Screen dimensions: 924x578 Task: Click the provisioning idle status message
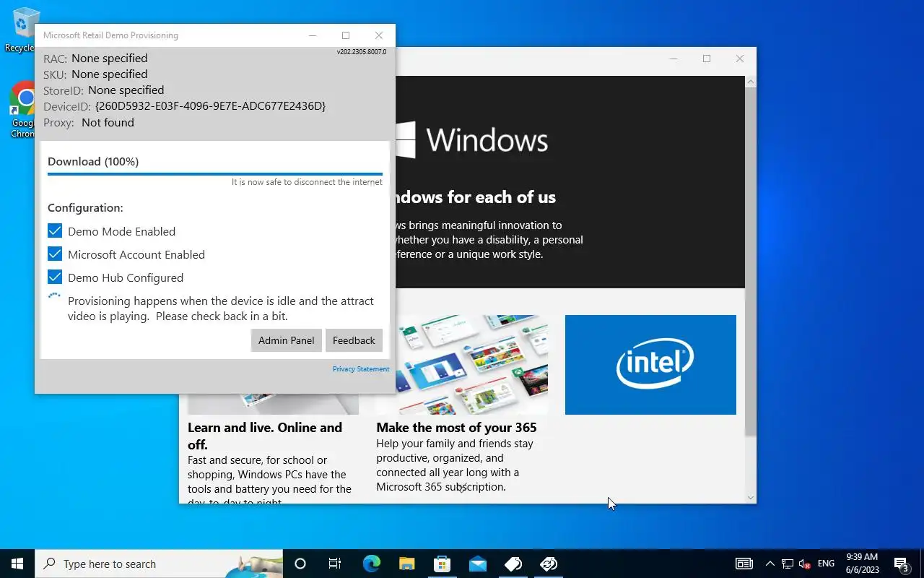point(221,309)
